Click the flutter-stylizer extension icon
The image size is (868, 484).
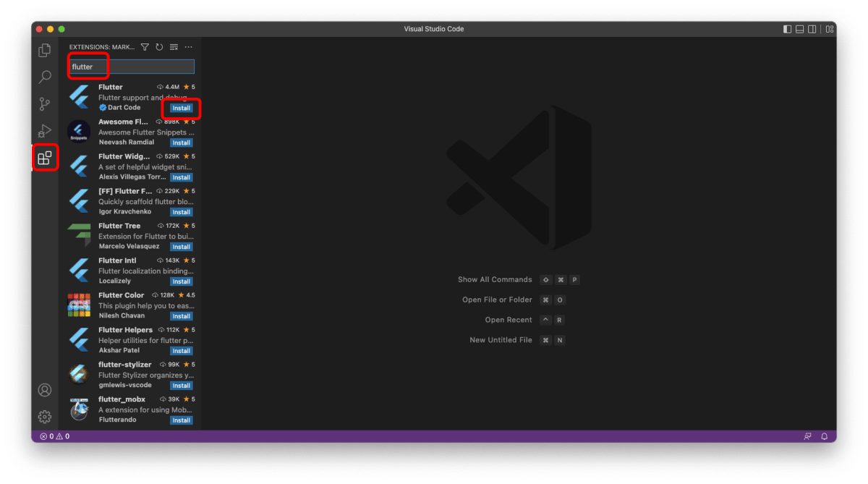coord(79,375)
